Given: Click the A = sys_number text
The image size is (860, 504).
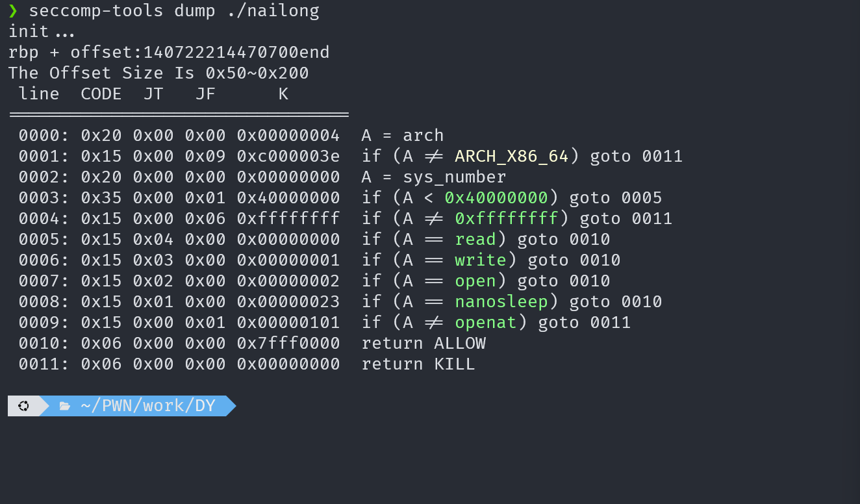Looking at the screenshot, I should point(434,177).
